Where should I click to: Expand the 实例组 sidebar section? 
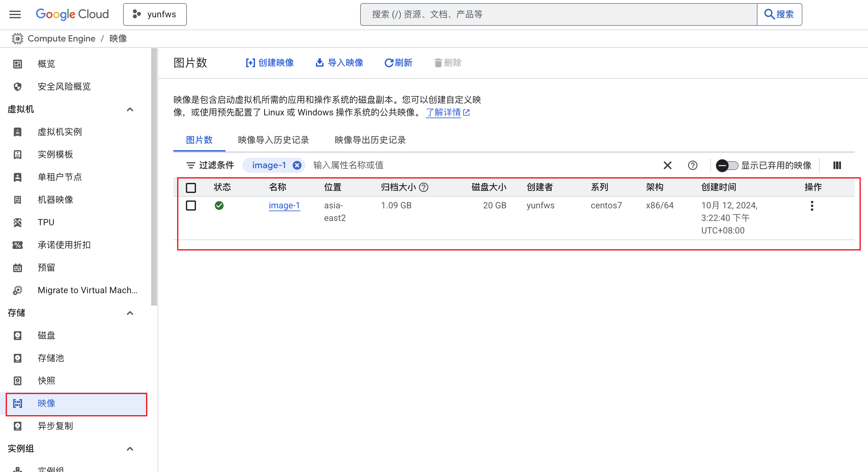(130, 449)
